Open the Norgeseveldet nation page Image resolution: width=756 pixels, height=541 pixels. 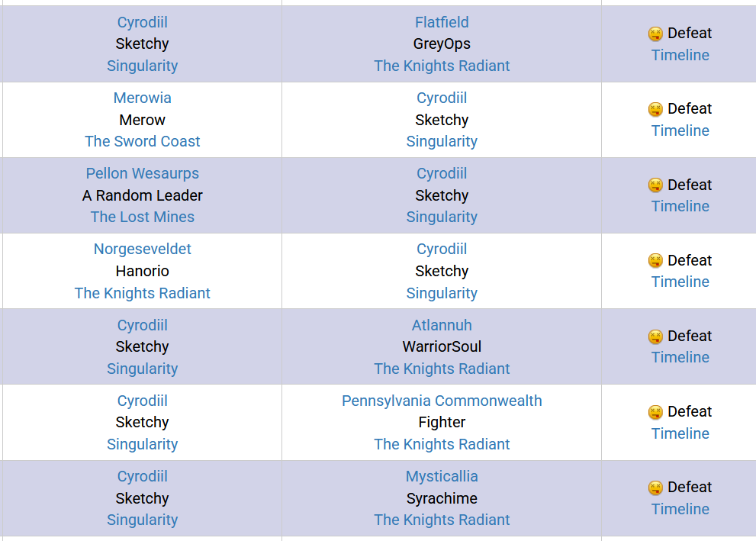(142, 250)
